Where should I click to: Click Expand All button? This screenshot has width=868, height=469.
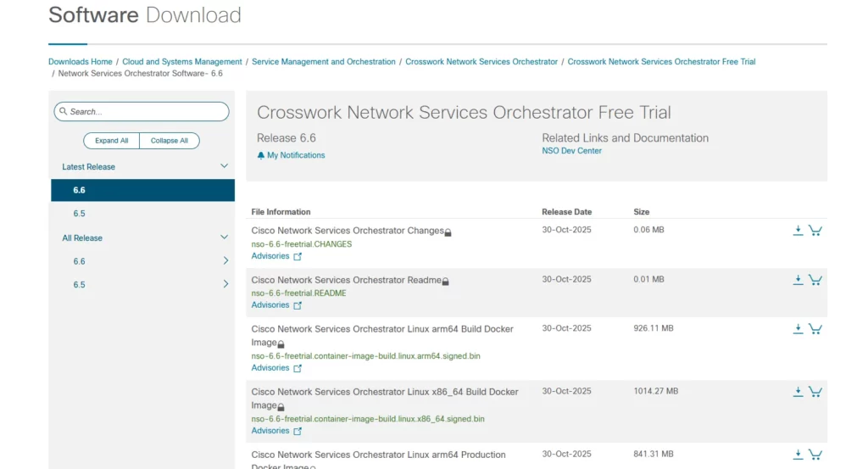[x=111, y=141]
